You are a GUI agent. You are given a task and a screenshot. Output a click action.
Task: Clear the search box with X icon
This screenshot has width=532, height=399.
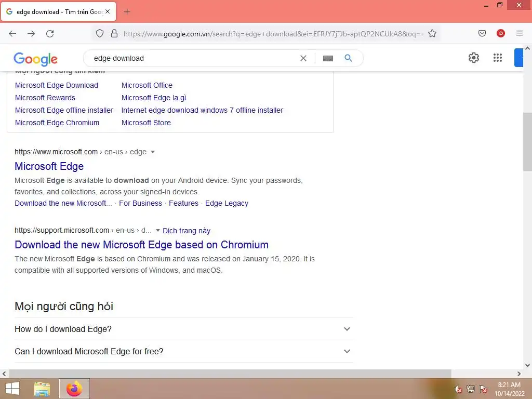click(303, 58)
